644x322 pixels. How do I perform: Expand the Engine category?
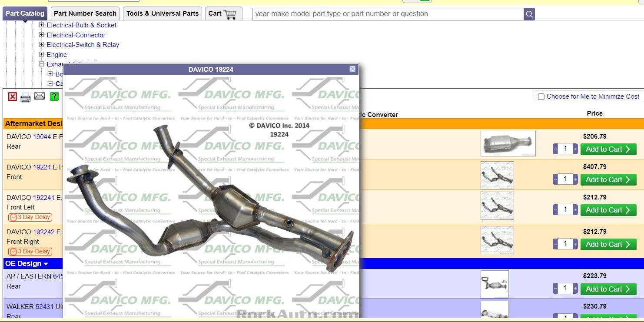pos(42,54)
